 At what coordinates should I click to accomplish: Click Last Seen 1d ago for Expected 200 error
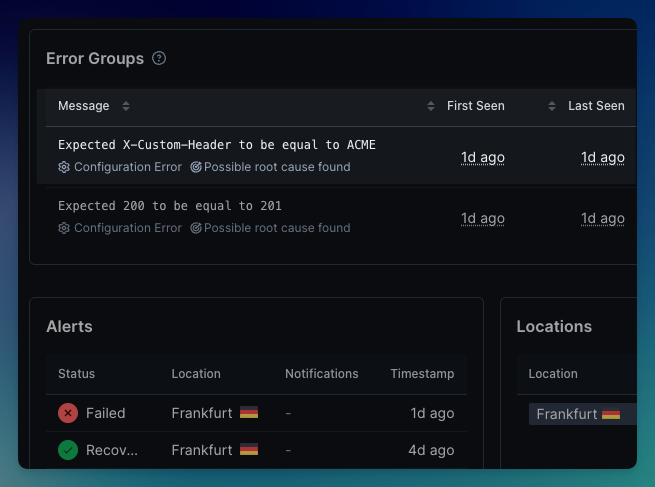click(x=603, y=218)
